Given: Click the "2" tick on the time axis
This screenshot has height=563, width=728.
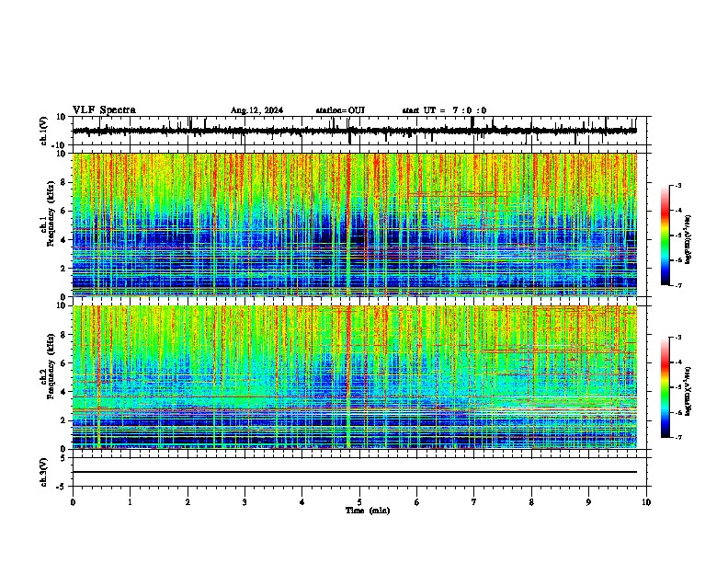Looking at the screenshot, I should (188, 502).
